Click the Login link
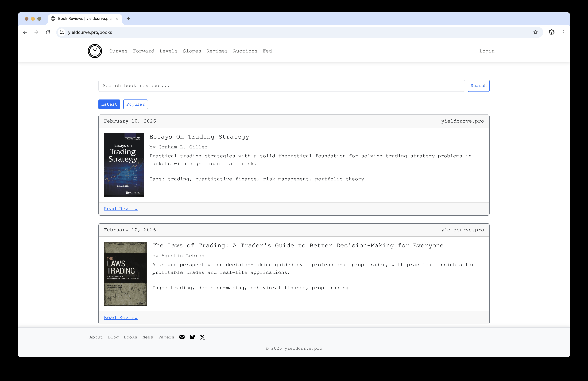The height and width of the screenshot is (381, 588). tap(487, 51)
